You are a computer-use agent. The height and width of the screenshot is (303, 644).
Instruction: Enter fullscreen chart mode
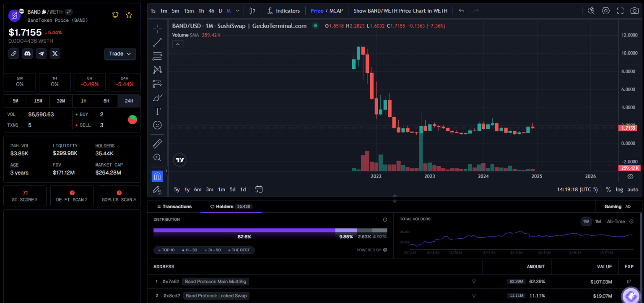(x=620, y=10)
